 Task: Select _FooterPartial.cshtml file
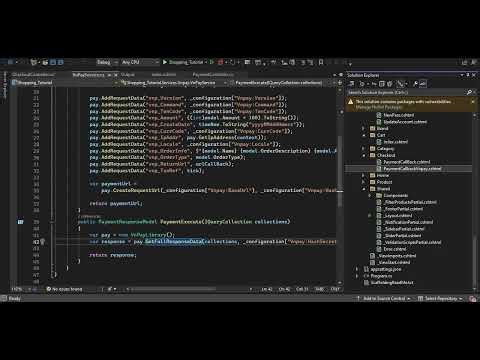tap(403, 209)
